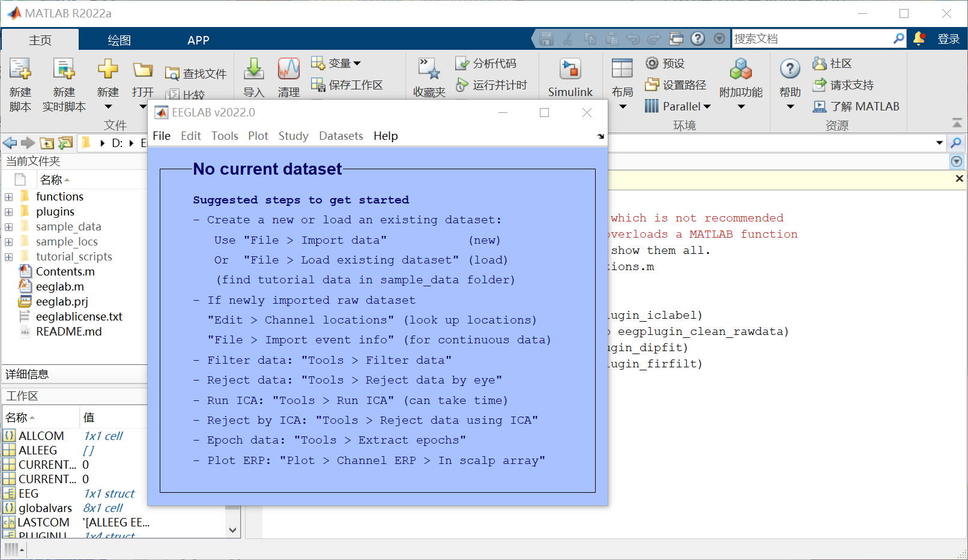
Task: Select README.md file
Action: pyautogui.click(x=68, y=331)
